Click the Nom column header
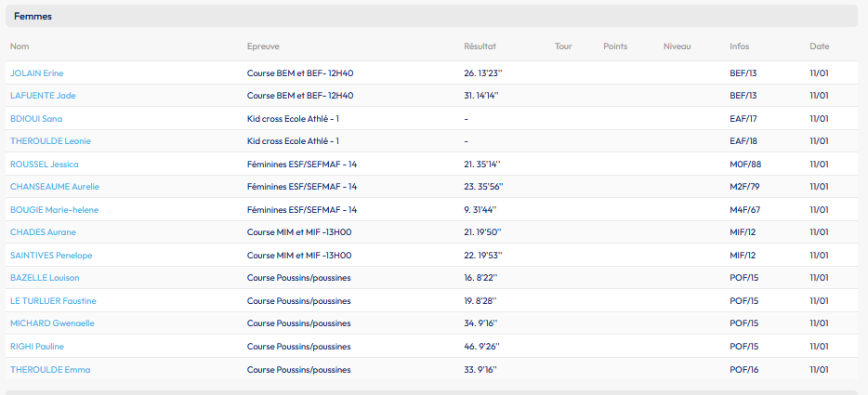 pyautogui.click(x=20, y=46)
